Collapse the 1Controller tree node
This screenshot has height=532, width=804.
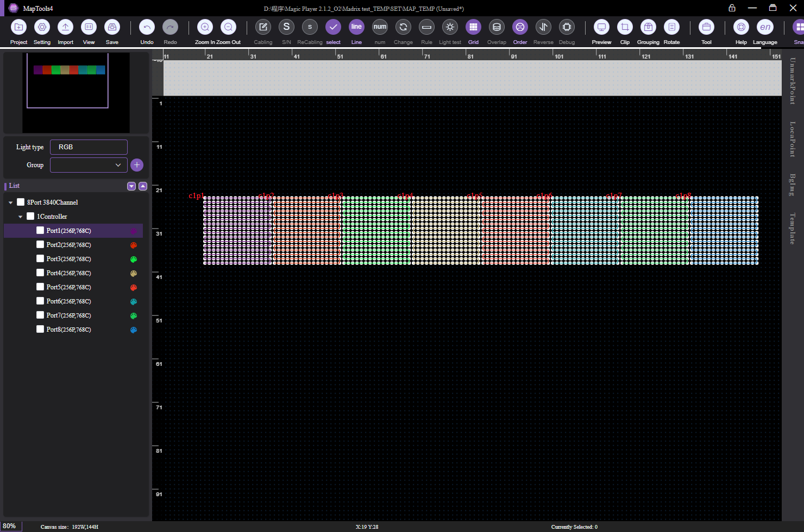tap(21, 217)
